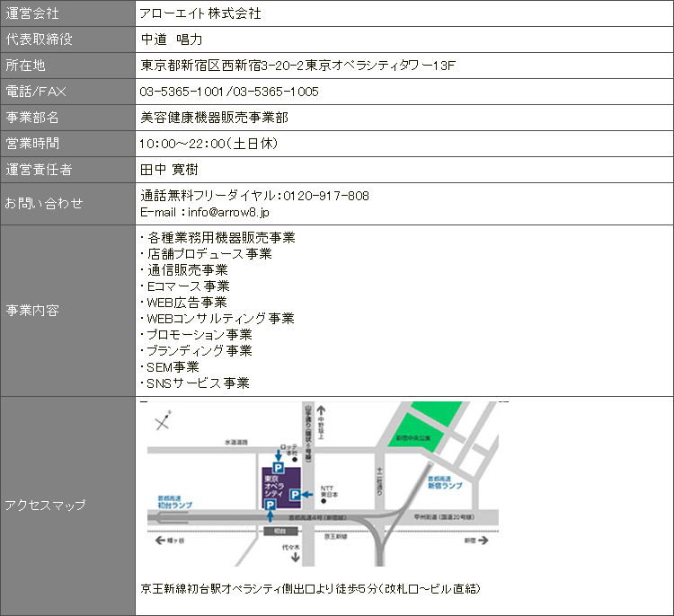Click the 首都高速 新宿ランプ label
The image size is (674, 616).
click(x=445, y=482)
